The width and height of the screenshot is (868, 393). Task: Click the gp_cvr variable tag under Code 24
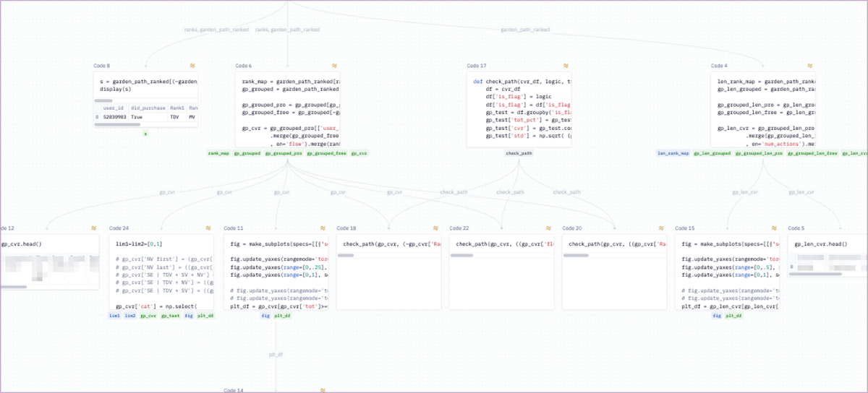pyautogui.click(x=148, y=316)
